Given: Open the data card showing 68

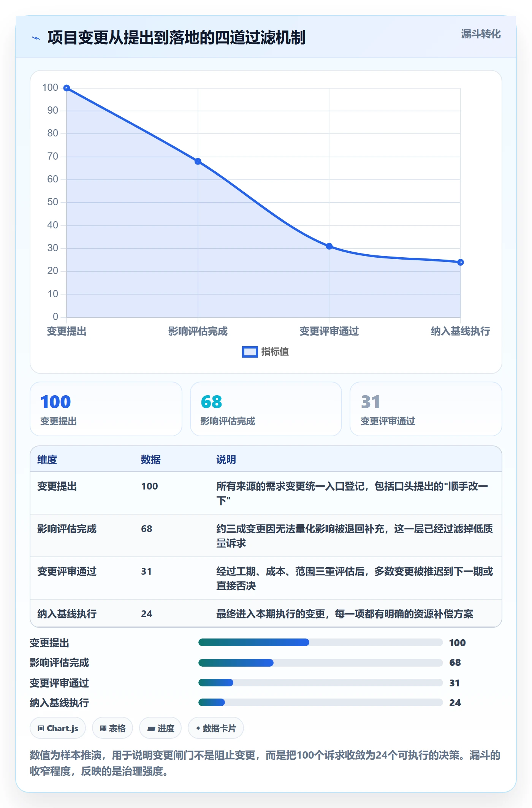Looking at the screenshot, I should point(266,409).
